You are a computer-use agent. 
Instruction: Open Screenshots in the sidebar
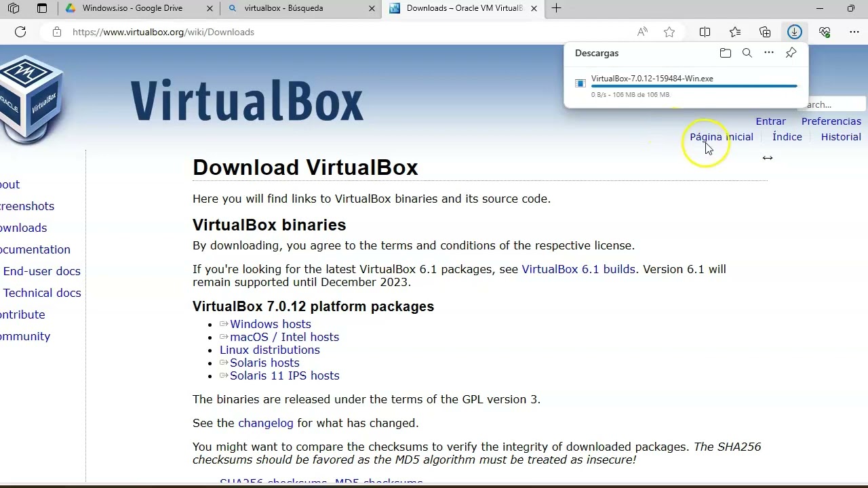(27, 206)
